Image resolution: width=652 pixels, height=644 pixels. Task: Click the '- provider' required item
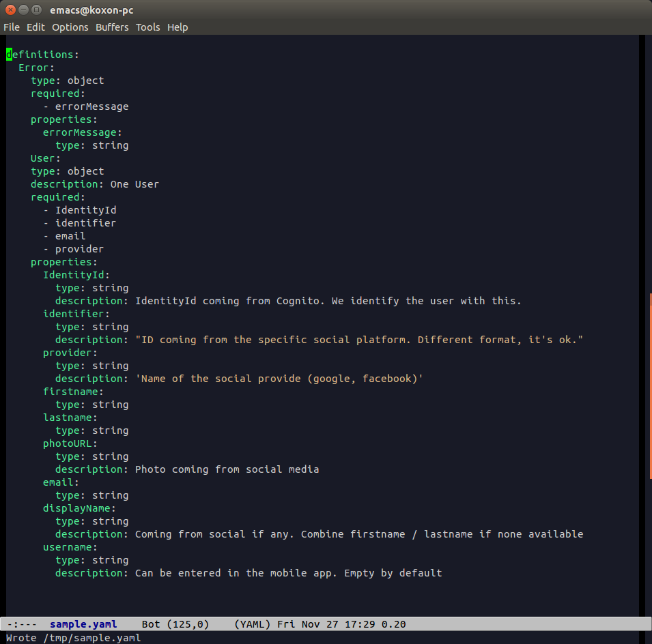pos(74,249)
